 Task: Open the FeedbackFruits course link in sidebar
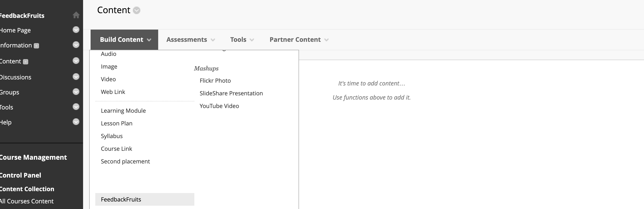22,16
